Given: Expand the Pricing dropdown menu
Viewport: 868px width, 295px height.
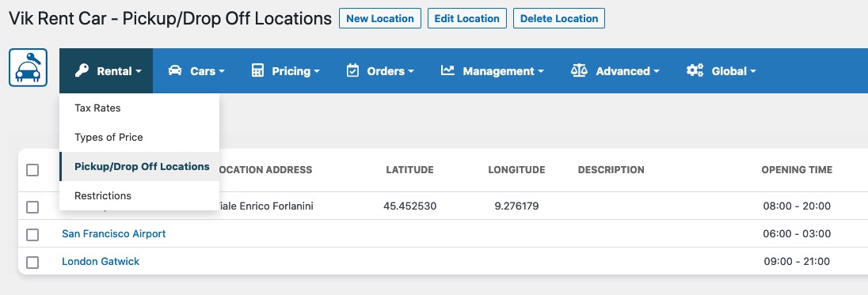Looking at the screenshot, I should (286, 70).
